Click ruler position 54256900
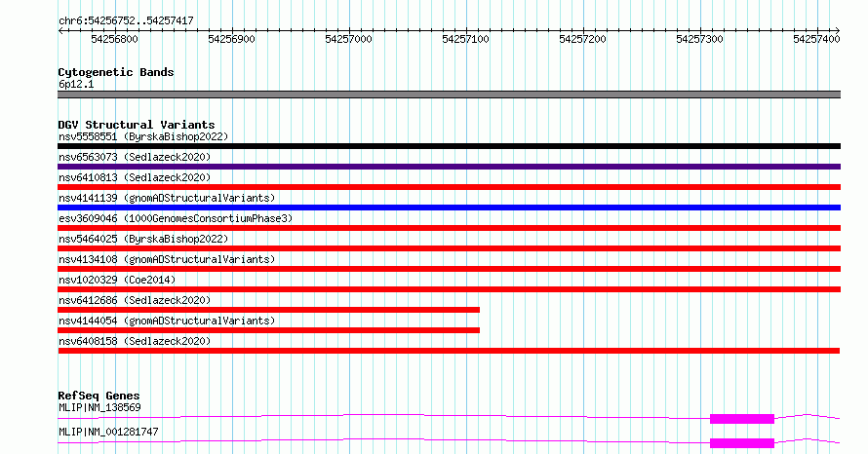Image resolution: width=868 pixels, height=454 pixels. (231, 39)
